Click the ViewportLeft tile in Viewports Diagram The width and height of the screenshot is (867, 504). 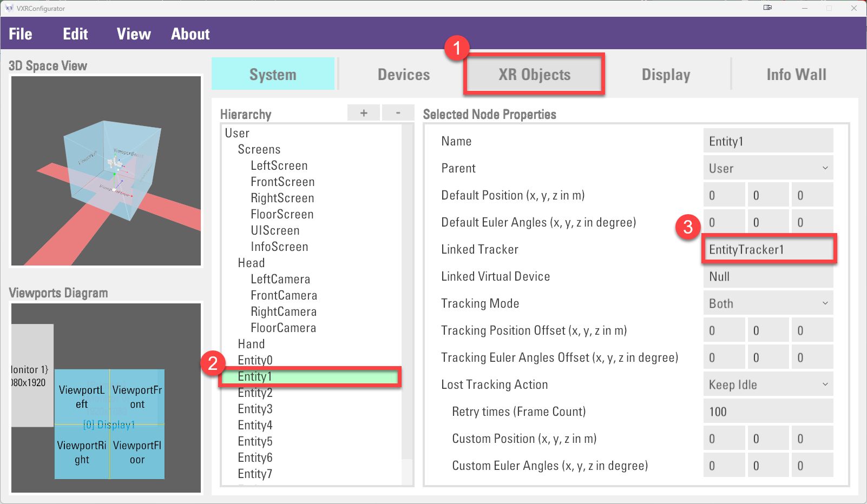coord(82,397)
